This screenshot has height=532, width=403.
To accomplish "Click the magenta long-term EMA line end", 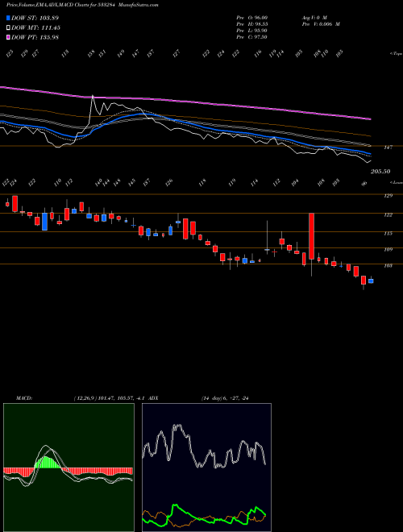I will (x=369, y=118).
